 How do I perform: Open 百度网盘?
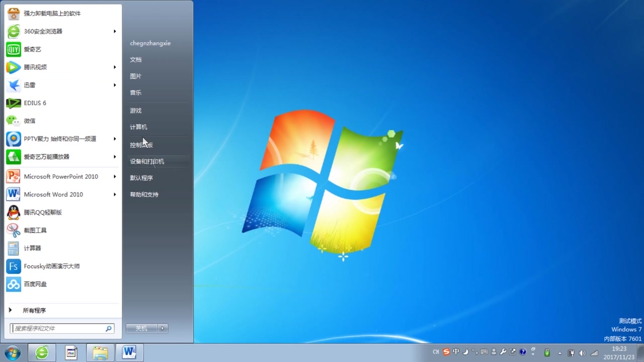click(x=63, y=284)
